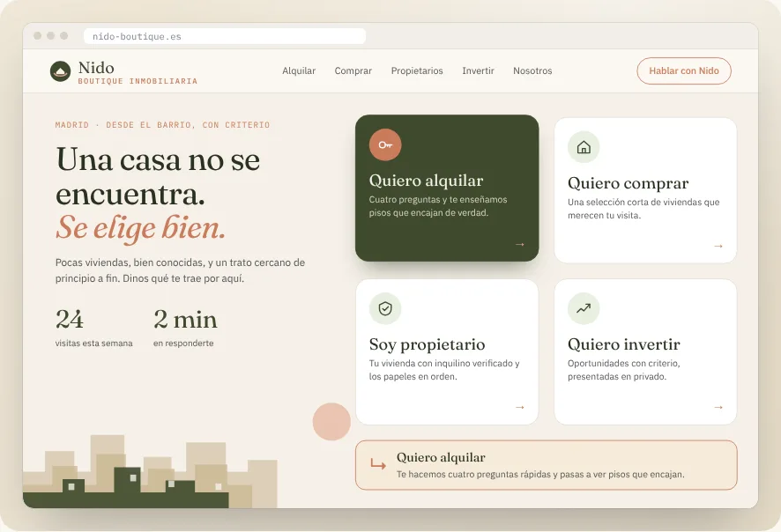Choose the Quiero invertir card title

pos(623,344)
